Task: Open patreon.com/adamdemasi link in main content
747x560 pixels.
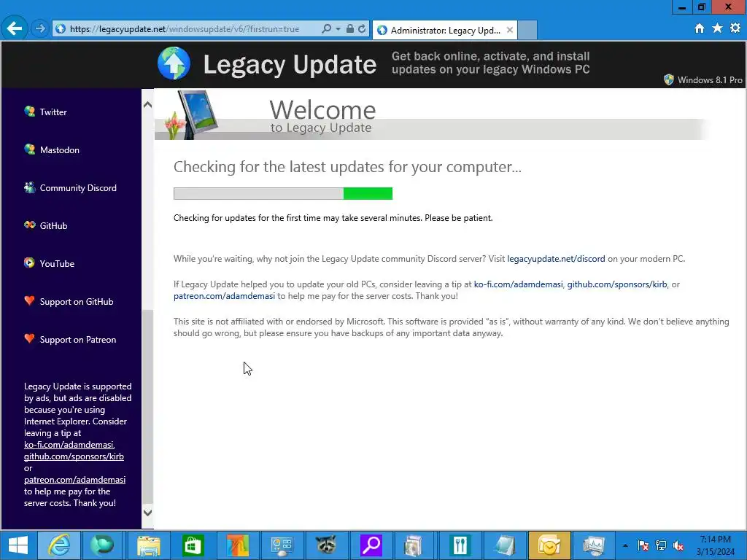Action: (x=225, y=296)
